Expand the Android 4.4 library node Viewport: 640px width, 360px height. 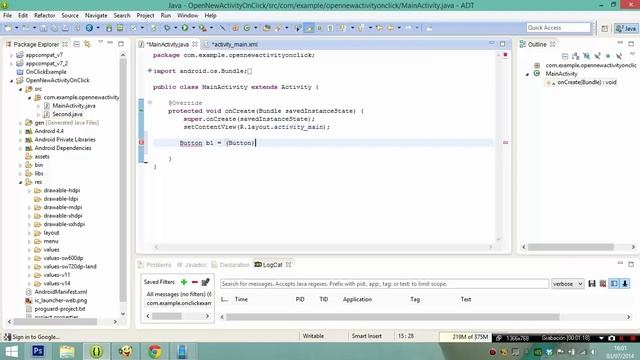tap(20, 131)
